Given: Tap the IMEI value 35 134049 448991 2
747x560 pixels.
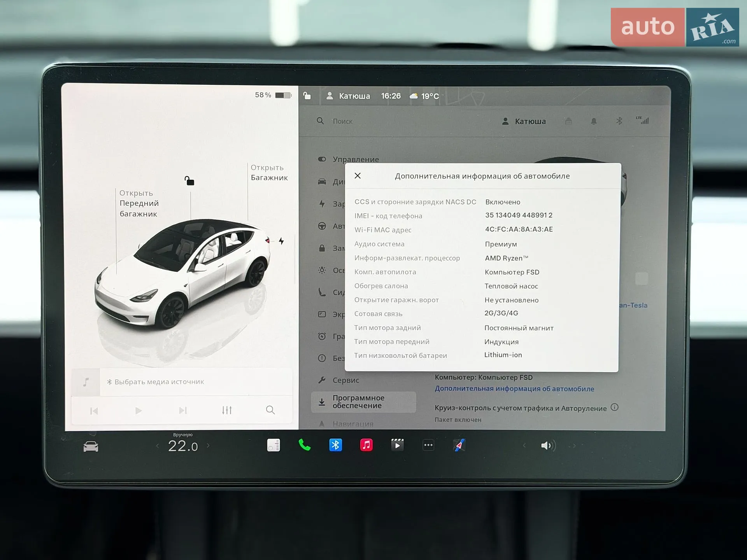Looking at the screenshot, I should pyautogui.click(x=519, y=215).
